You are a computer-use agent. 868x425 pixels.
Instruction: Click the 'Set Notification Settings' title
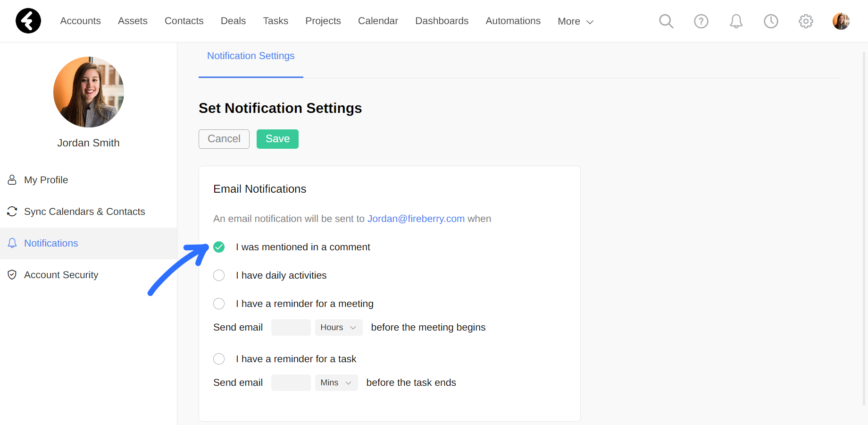[280, 108]
